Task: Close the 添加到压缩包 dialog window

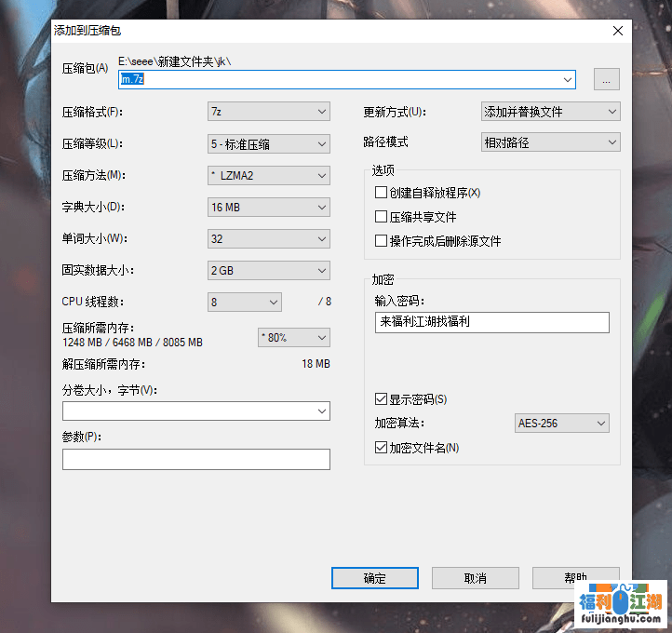Action: [617, 30]
